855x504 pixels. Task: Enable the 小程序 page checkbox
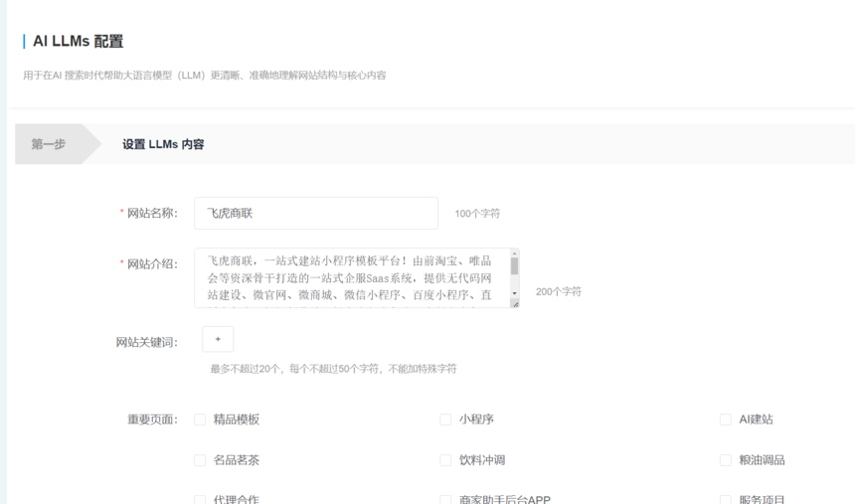(x=445, y=420)
